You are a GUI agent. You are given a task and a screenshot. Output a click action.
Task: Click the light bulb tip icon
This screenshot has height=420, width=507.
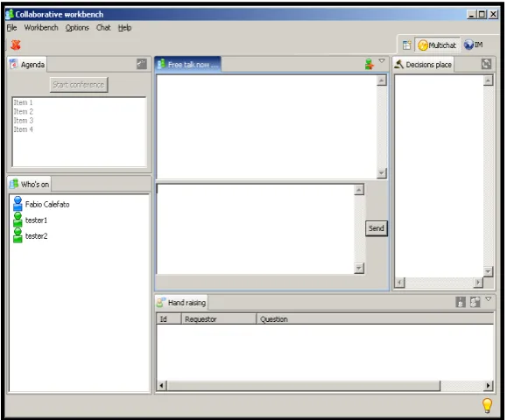[x=487, y=405]
